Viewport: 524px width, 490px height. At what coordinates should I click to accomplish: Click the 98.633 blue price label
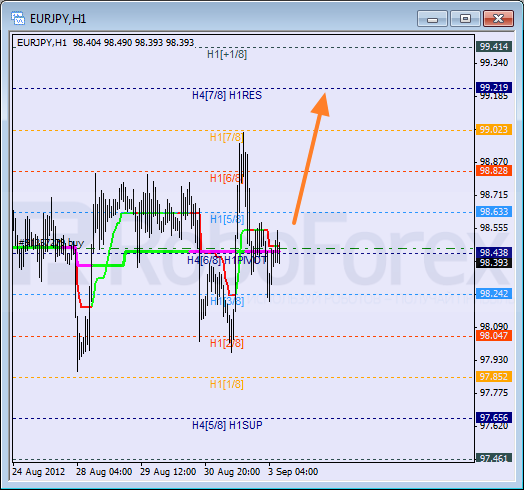click(x=494, y=212)
